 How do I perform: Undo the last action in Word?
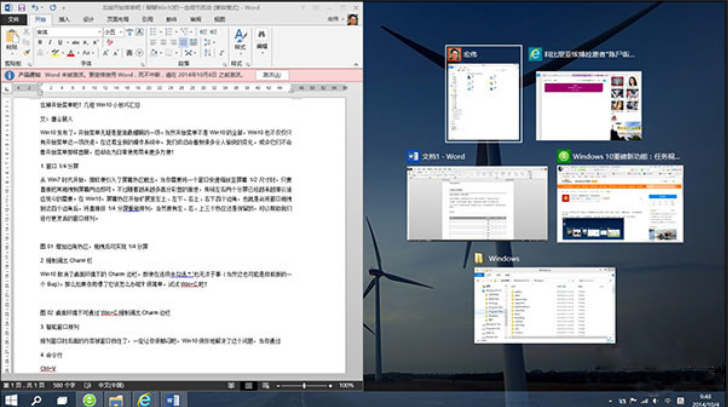pyautogui.click(x=35, y=8)
